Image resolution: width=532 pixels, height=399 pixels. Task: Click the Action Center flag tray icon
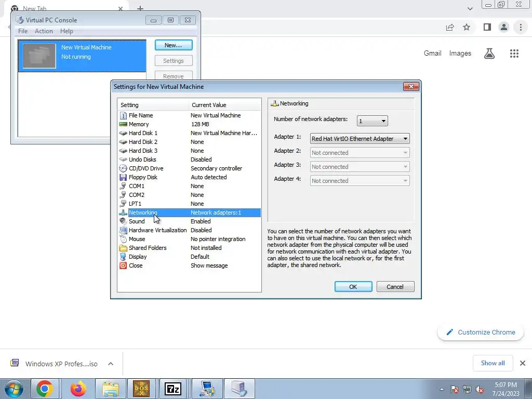[x=455, y=390]
